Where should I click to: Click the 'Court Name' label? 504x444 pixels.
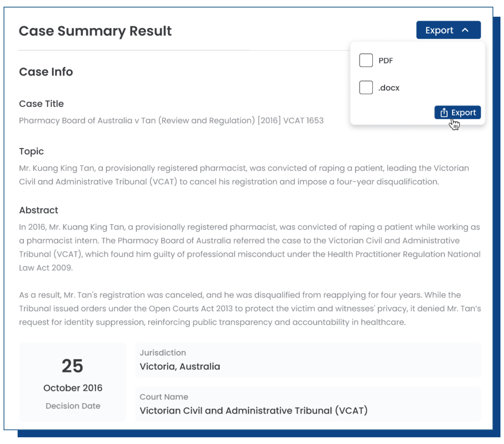(164, 397)
